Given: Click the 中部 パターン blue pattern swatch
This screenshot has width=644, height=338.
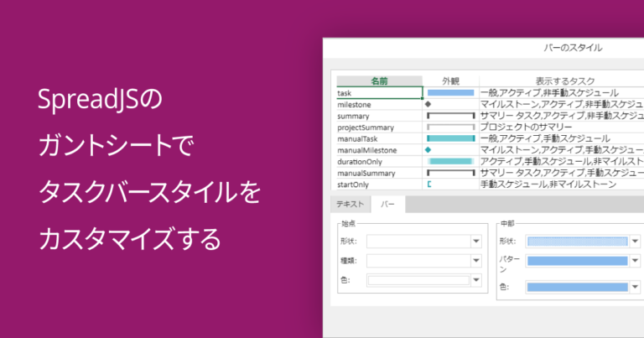Looking at the screenshot, I should click(578, 260).
